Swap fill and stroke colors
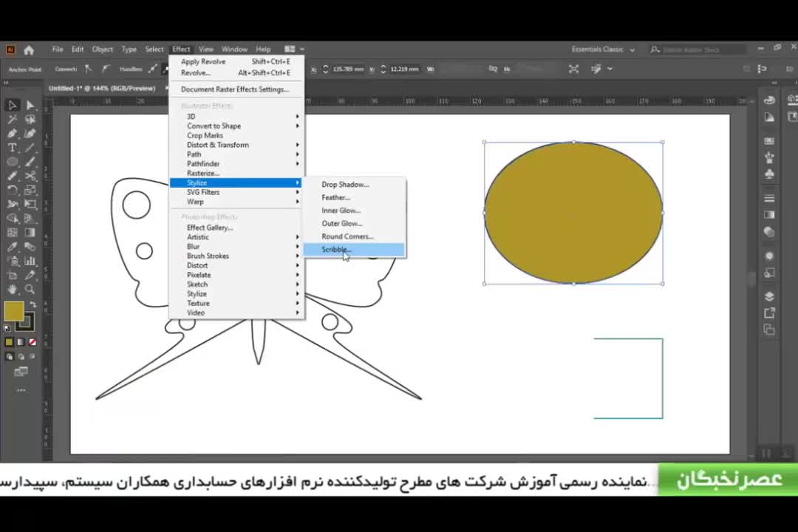The image size is (798, 532). [x=33, y=304]
